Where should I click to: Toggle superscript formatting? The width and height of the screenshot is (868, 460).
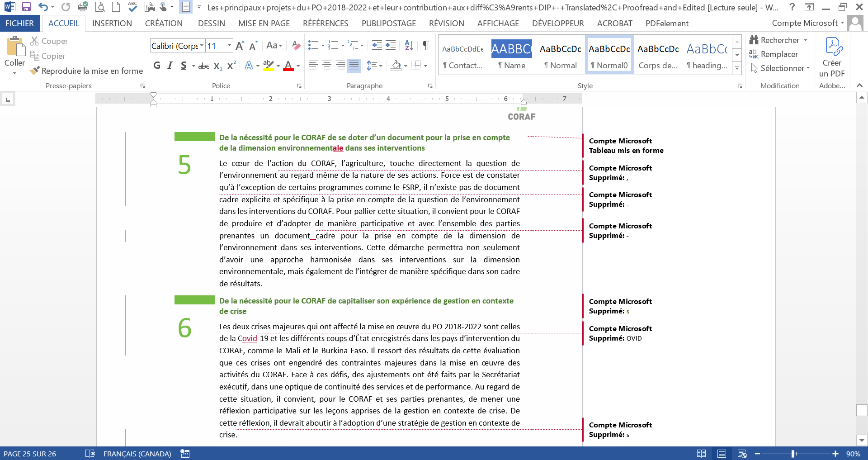coord(231,66)
